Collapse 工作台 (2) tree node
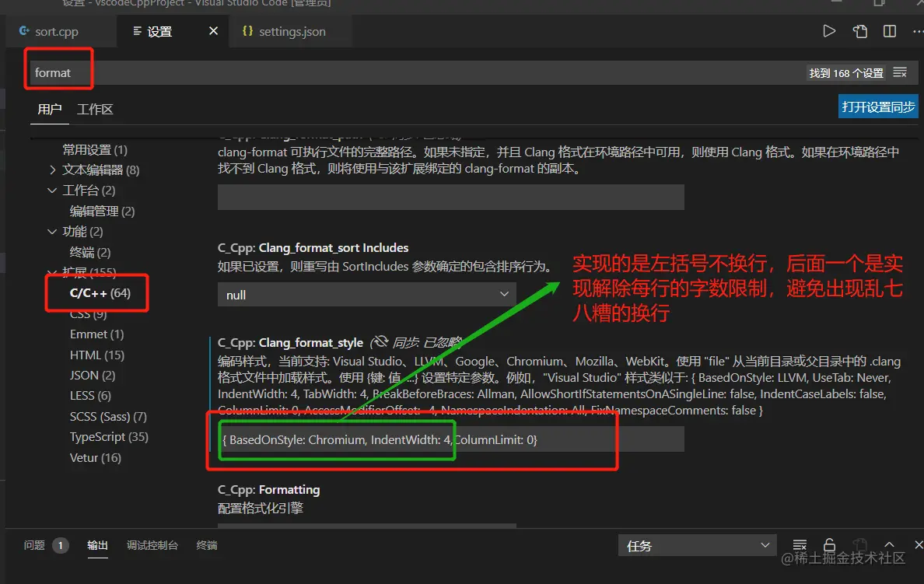The image size is (924, 584). [52, 191]
